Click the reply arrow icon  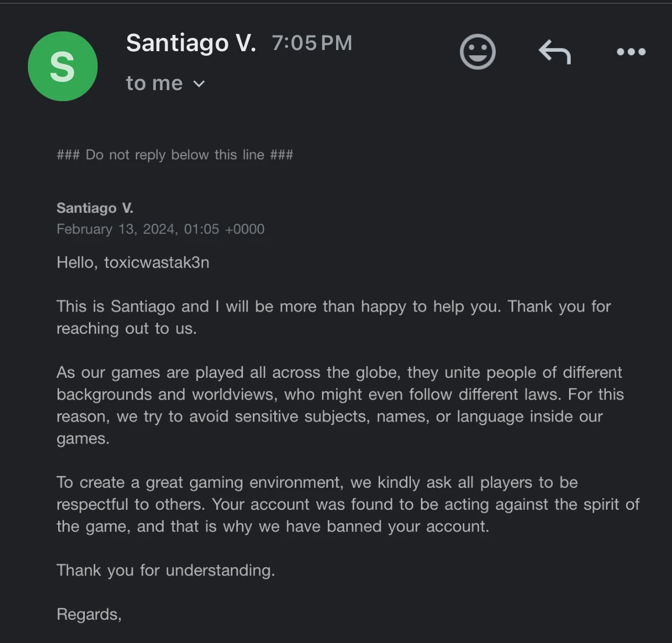pyautogui.click(x=555, y=52)
